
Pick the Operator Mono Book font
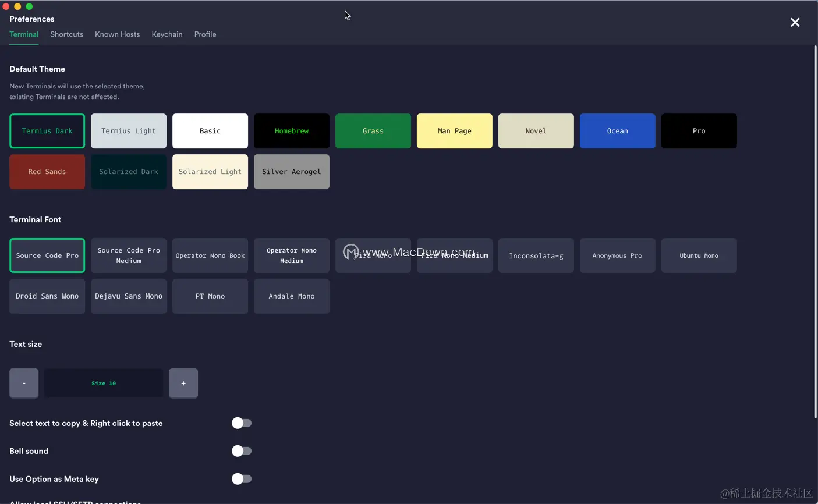(210, 255)
